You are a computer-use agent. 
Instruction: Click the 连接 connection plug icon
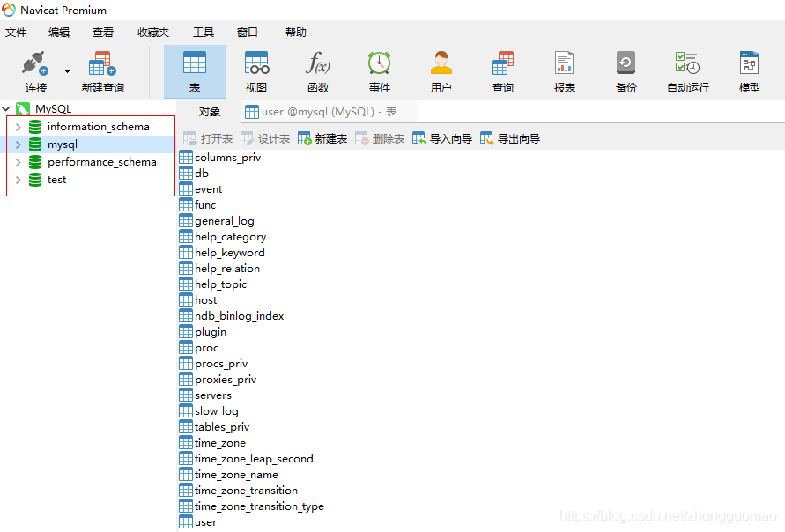(x=35, y=63)
